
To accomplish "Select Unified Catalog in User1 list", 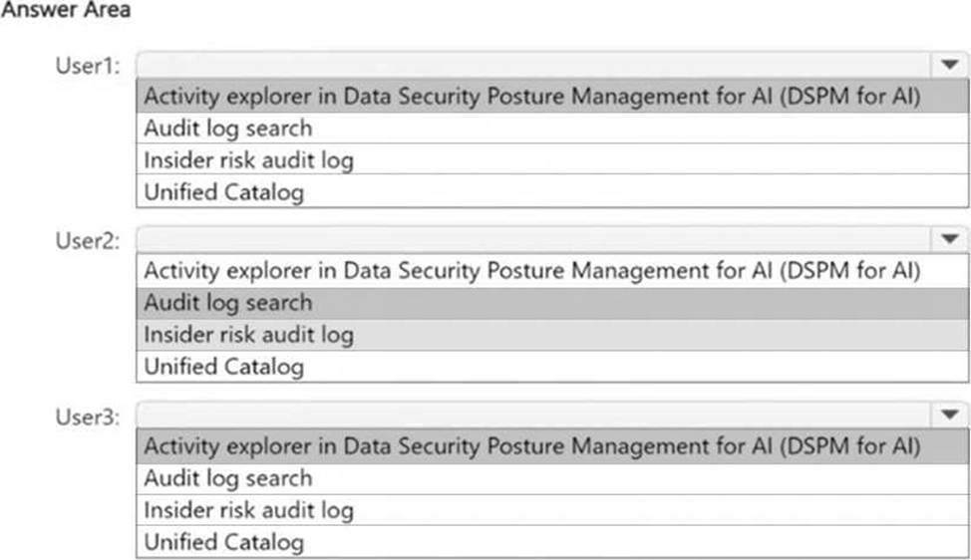I will pos(223,192).
